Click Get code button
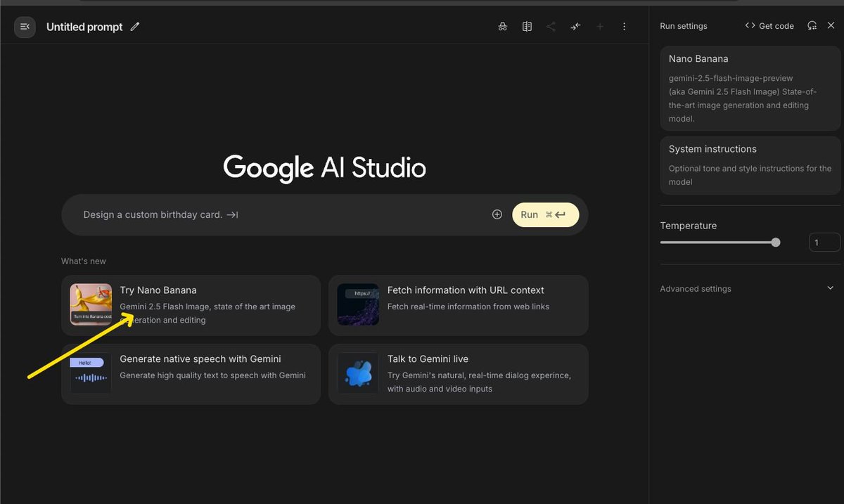Screen dimensions: 844x504 coord(769,26)
